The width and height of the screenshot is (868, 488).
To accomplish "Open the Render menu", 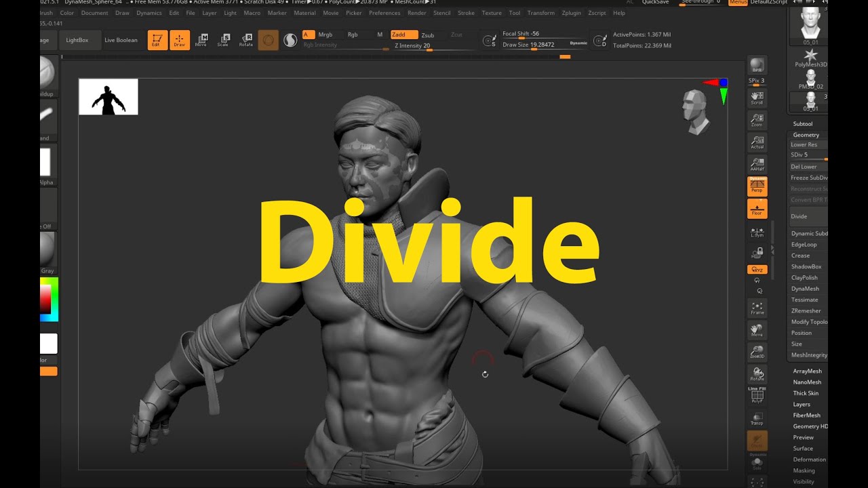I will [417, 13].
